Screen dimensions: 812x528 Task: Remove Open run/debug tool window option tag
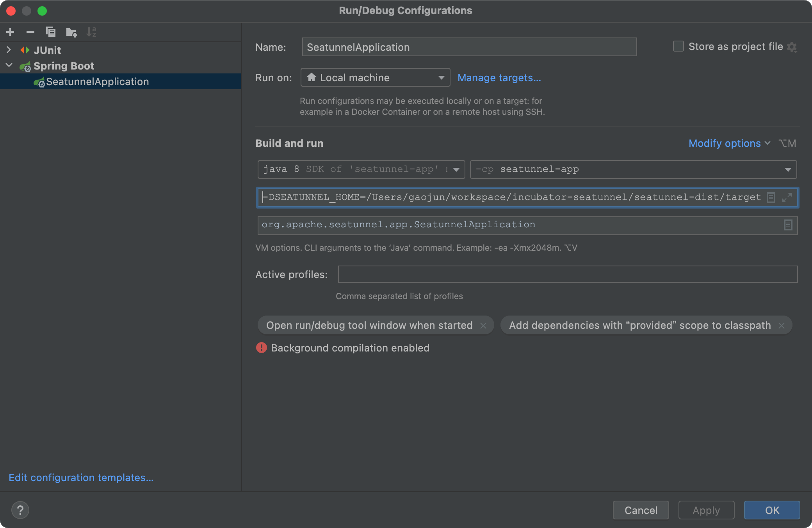pyautogui.click(x=483, y=326)
